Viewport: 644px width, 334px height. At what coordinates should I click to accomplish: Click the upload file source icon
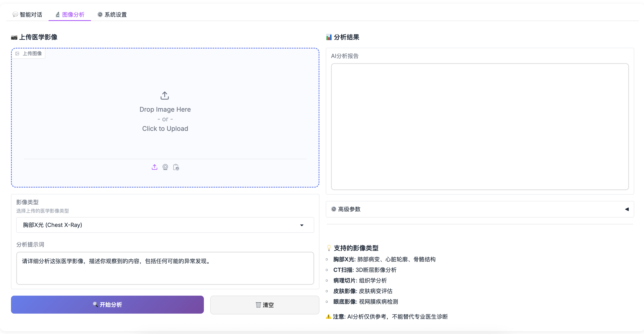click(x=155, y=167)
